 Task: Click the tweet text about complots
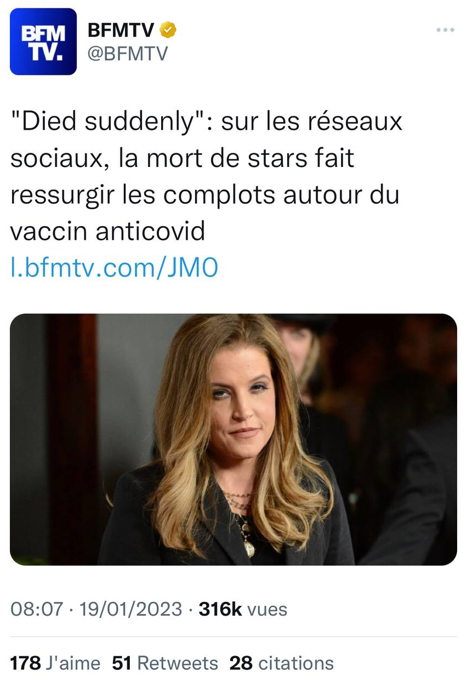(x=206, y=176)
